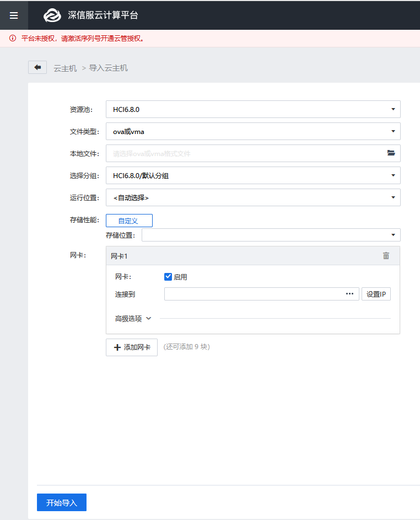Click the 云主机 breadcrumb link

65,68
